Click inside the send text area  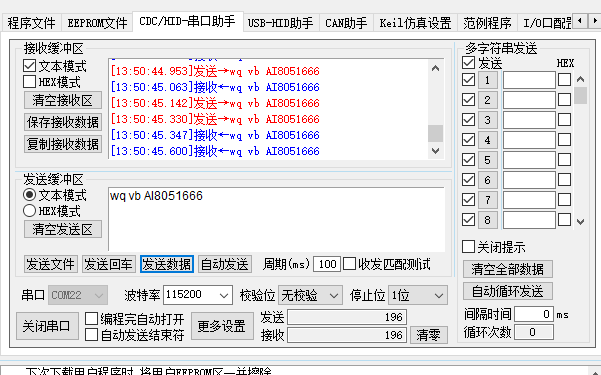(276, 219)
